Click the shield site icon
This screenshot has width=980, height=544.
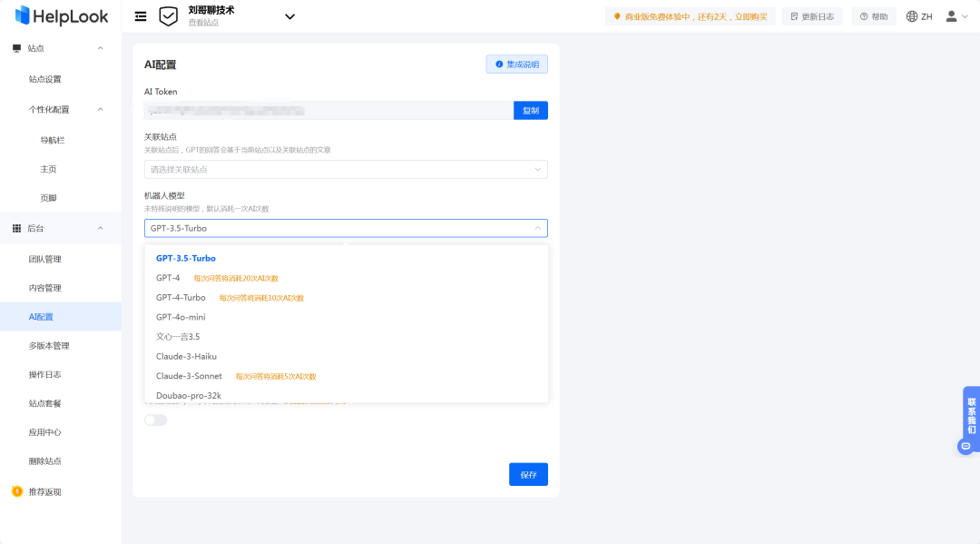[x=168, y=16]
